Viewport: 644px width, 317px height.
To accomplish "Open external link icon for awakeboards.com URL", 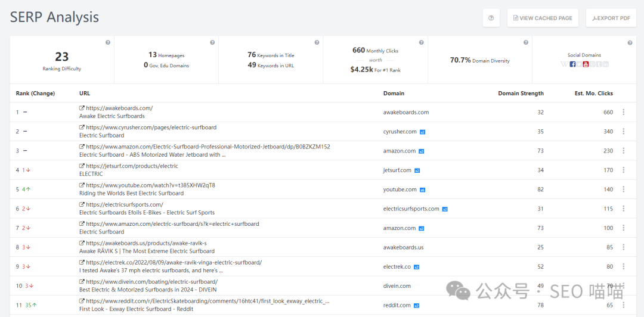I will (82, 108).
